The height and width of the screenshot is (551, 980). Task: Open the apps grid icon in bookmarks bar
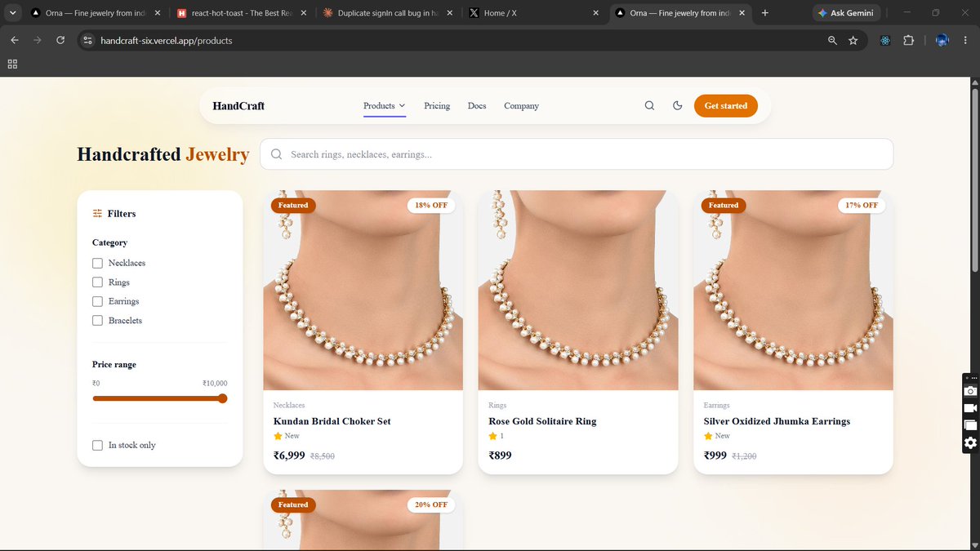[x=12, y=64]
